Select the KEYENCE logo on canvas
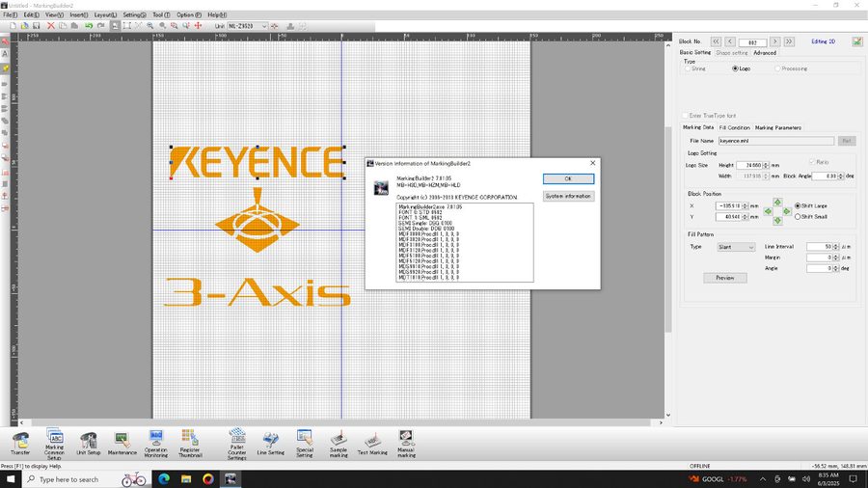868x488 pixels. pos(258,162)
